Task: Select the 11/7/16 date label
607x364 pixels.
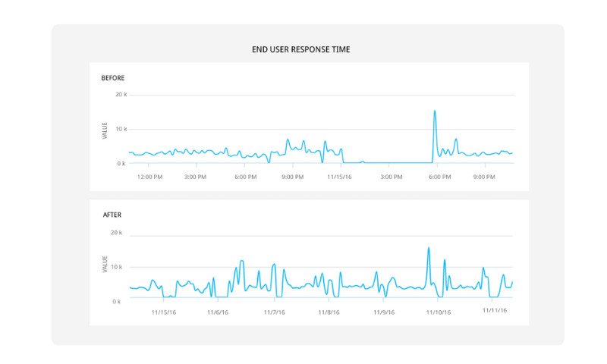Action: 274,312
